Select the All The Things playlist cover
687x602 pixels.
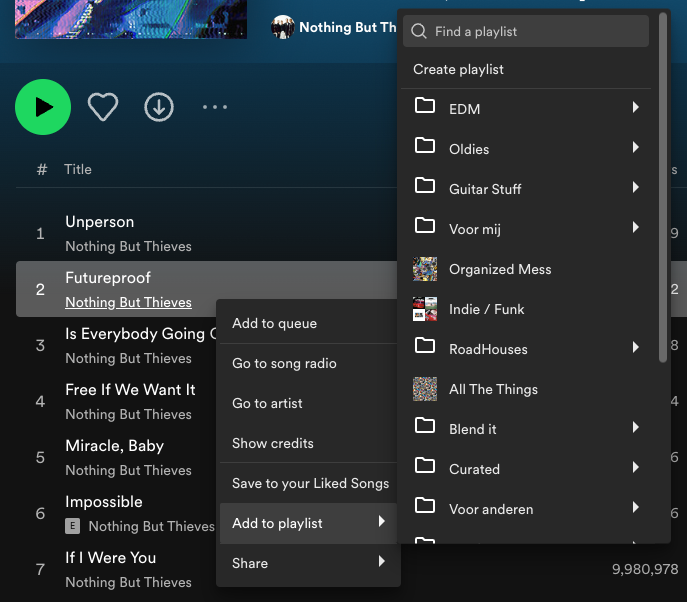pos(425,389)
